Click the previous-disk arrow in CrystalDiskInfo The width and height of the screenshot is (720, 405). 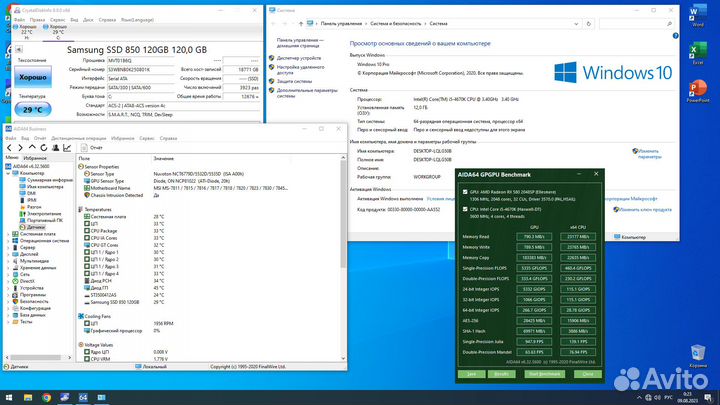click(19, 49)
